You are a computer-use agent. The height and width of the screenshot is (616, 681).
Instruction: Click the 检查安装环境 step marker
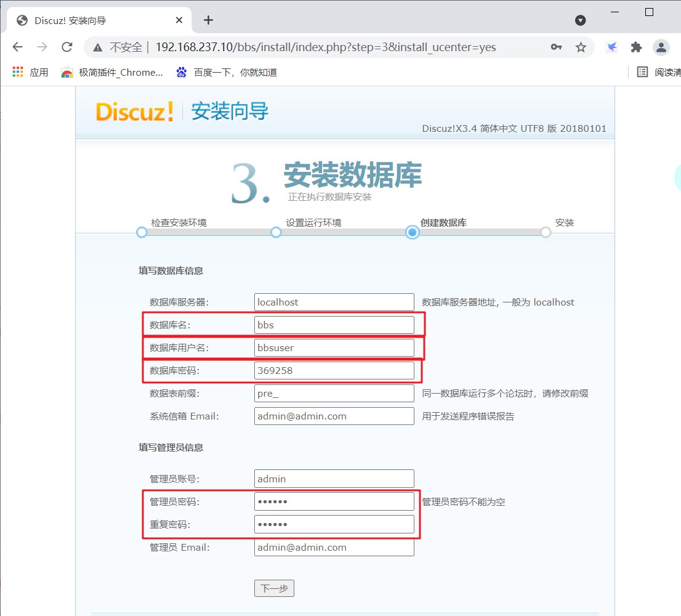142,232
